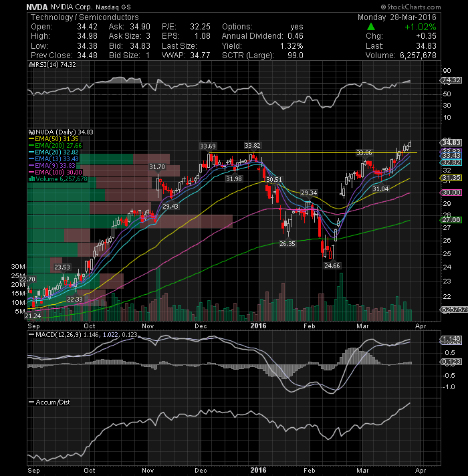Click the 26.35 January low annotation
468x476 pixels.
pyautogui.click(x=287, y=243)
